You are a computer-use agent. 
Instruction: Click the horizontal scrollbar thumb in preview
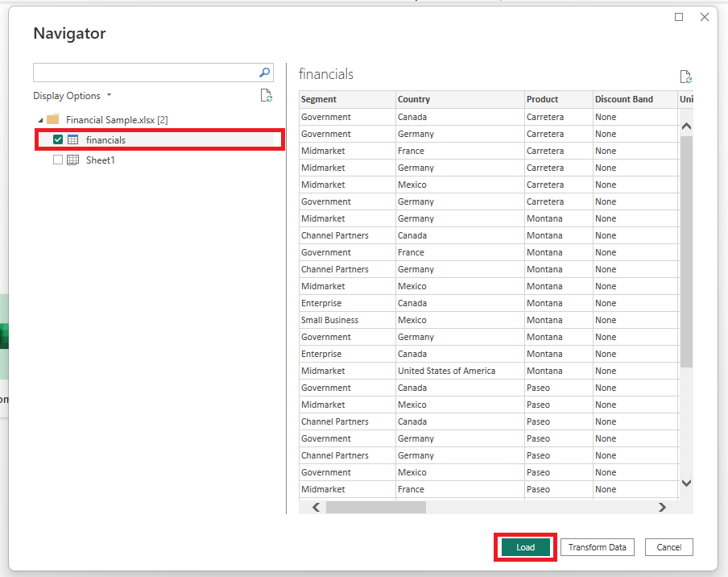(x=376, y=508)
